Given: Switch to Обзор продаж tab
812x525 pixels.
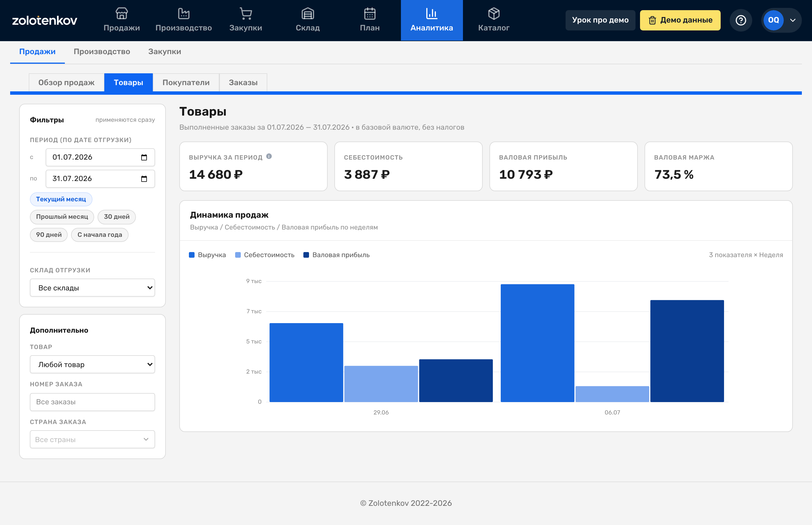Looking at the screenshot, I should 67,83.
